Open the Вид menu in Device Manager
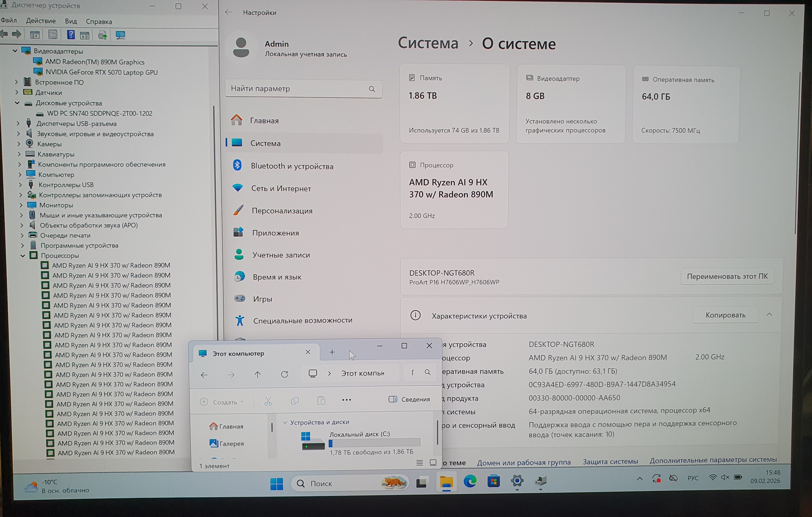The image size is (812, 517). coord(71,21)
